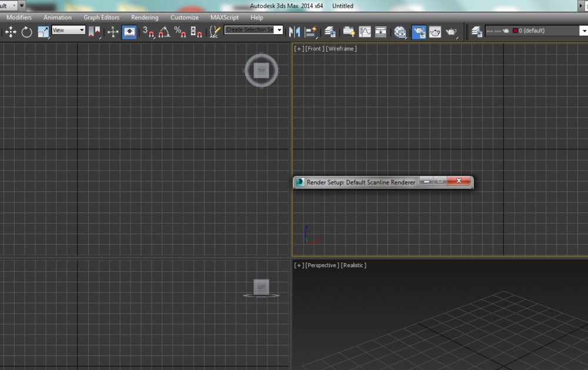
Task: Toggle Percent Snap on the toolbar
Action: 180,32
